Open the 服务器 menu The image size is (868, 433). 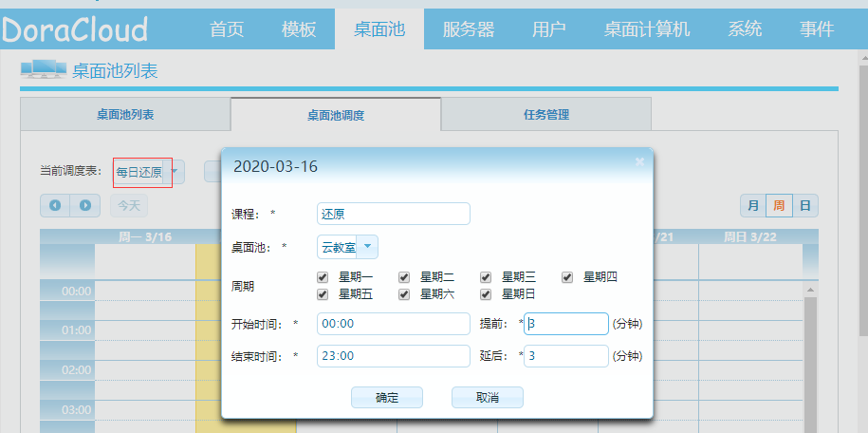click(469, 28)
